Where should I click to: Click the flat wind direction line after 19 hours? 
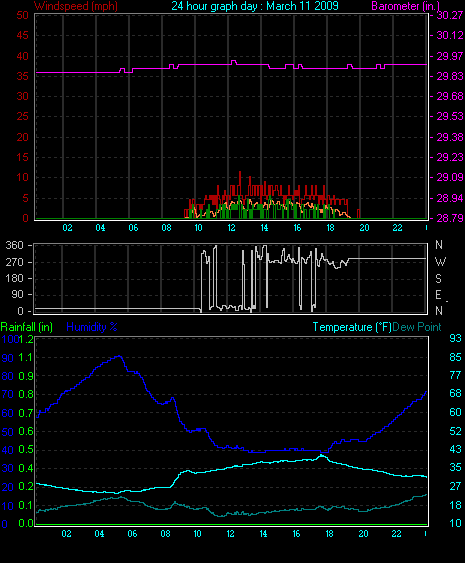[387, 259]
